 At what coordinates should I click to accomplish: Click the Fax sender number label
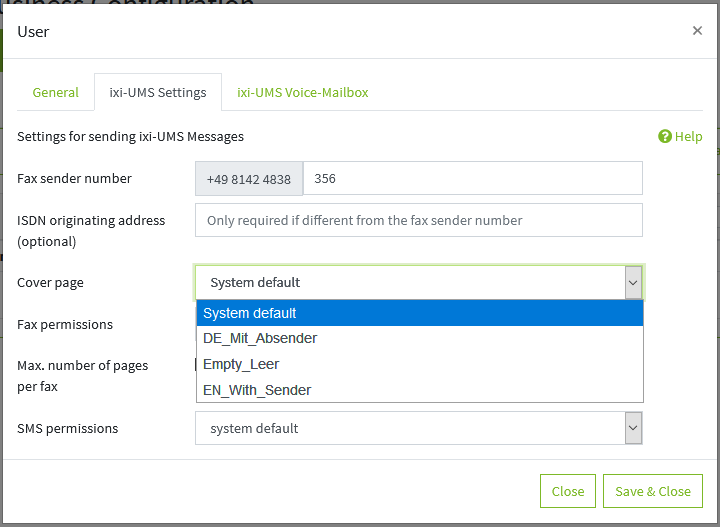coord(75,179)
